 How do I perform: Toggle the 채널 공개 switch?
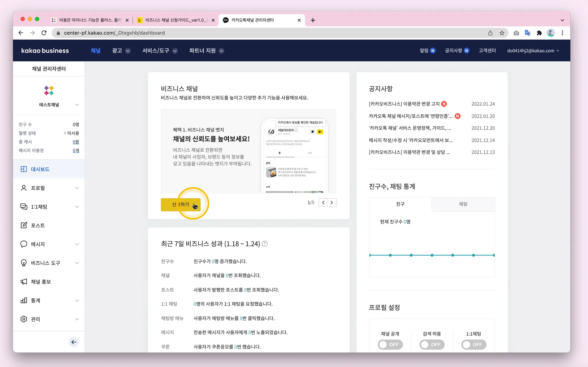click(x=390, y=344)
